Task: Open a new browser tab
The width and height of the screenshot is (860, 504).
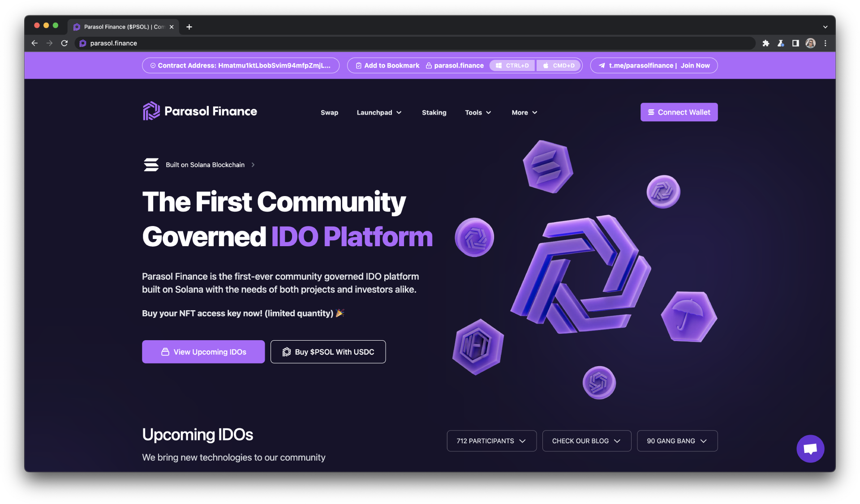Action: [x=189, y=27]
